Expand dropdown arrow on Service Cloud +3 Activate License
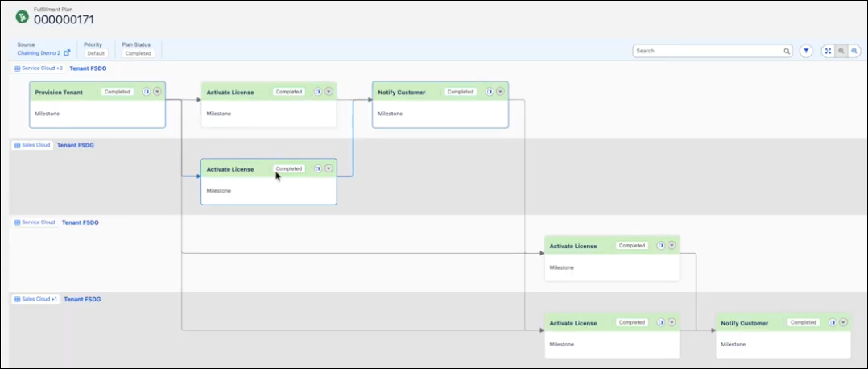The image size is (868, 369). (329, 92)
